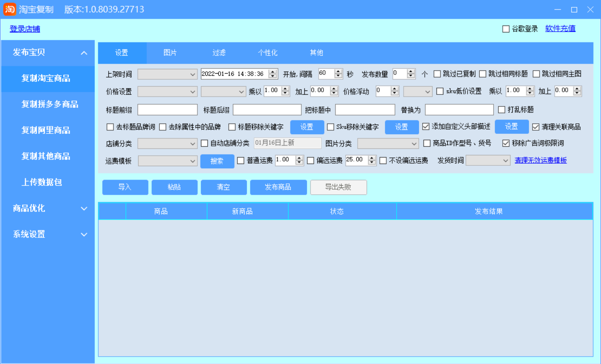This screenshot has width=601, height=364.
Task: Click the 清理无效运费模板 link
Action: pos(540,161)
